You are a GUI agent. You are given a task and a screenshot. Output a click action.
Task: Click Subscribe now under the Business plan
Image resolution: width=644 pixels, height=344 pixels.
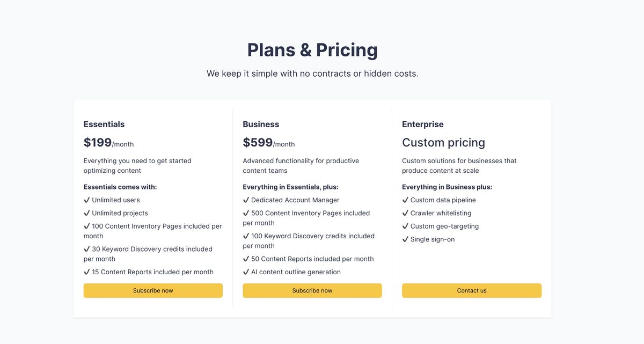pos(312,290)
